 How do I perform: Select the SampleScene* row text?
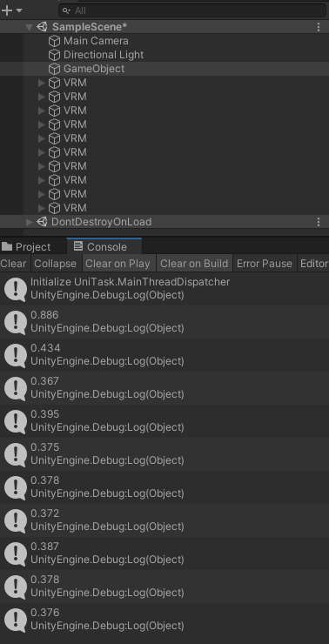click(90, 27)
